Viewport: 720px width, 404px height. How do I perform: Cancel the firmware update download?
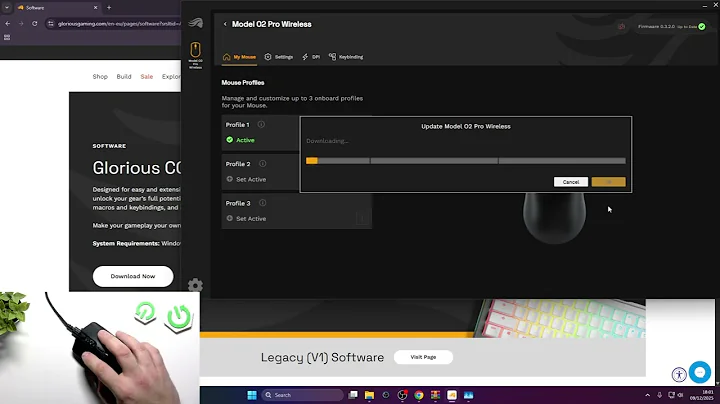coord(571,182)
